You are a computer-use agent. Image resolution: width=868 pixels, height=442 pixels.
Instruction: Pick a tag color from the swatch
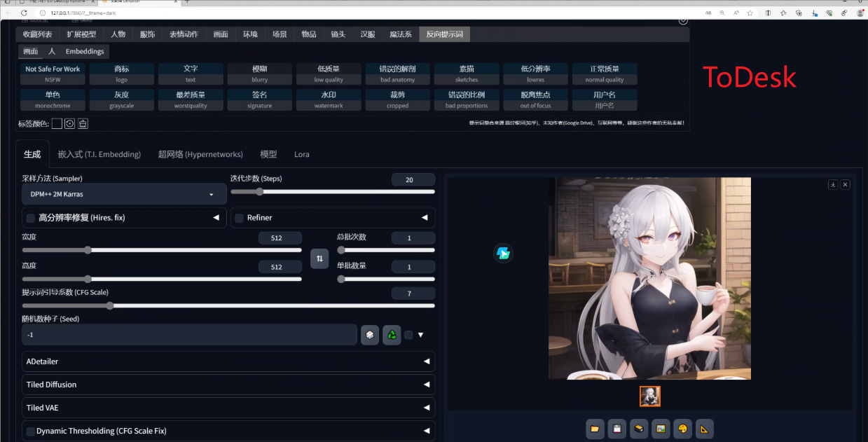click(57, 124)
